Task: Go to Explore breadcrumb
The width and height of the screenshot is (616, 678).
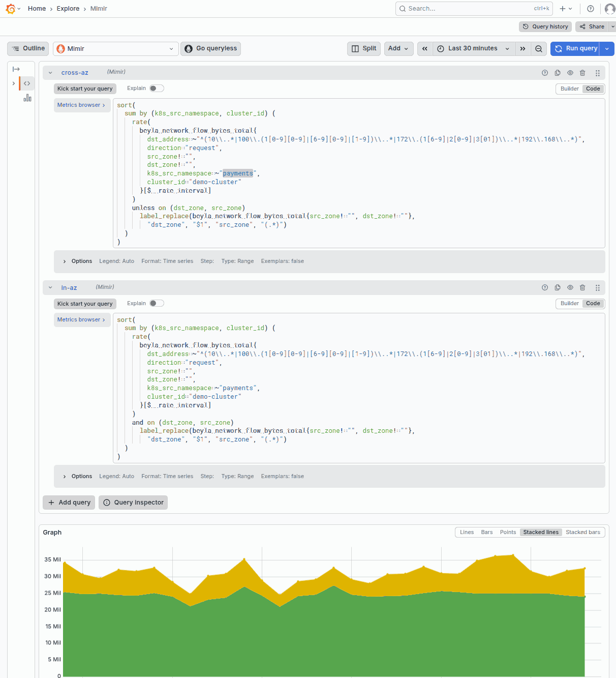Action: point(68,9)
